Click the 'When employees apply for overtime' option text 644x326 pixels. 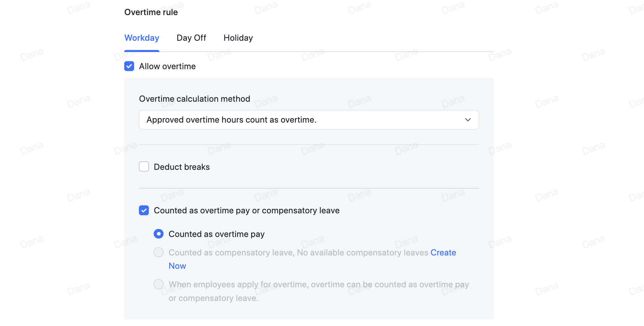click(318, 285)
